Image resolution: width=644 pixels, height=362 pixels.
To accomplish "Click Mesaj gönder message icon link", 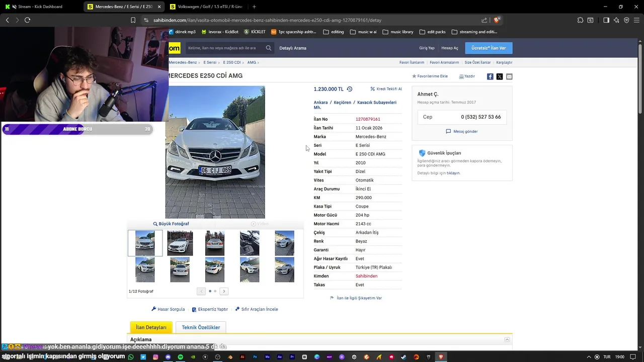I will [x=462, y=131].
